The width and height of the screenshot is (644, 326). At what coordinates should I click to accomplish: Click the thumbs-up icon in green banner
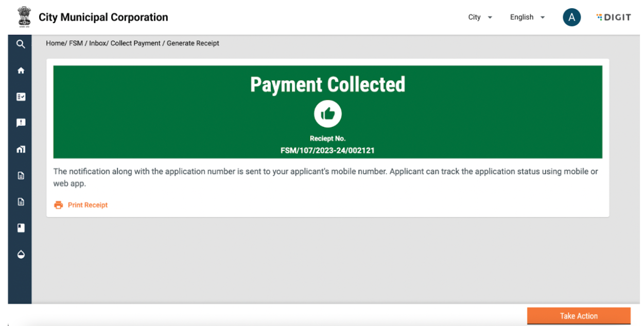(x=327, y=114)
